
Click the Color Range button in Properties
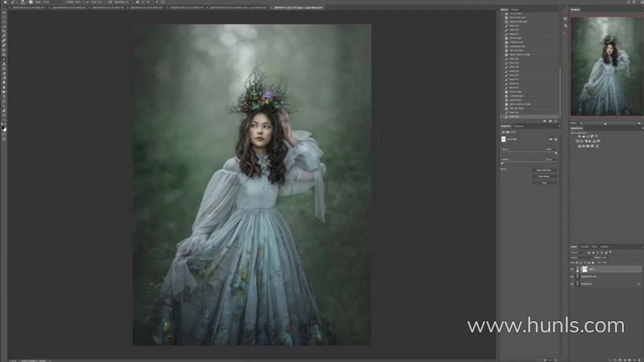[544, 176]
